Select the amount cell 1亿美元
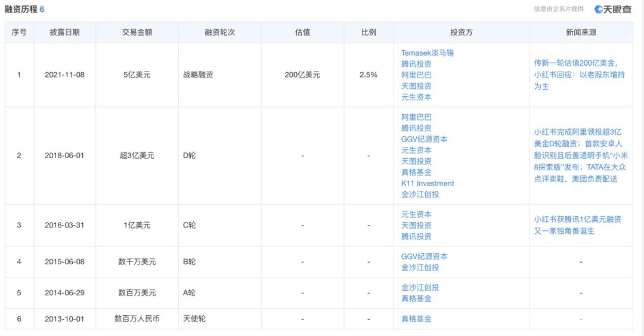The width and height of the screenshot is (644, 336). [x=137, y=226]
